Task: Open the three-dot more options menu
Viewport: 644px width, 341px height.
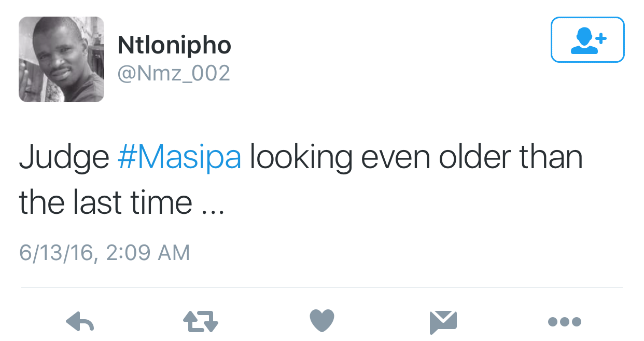Action: click(x=565, y=322)
